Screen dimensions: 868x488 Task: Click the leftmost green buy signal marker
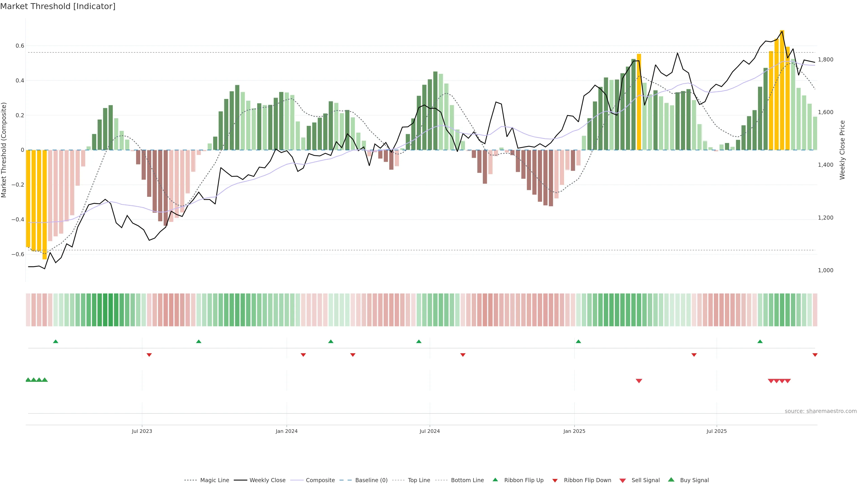click(28, 380)
